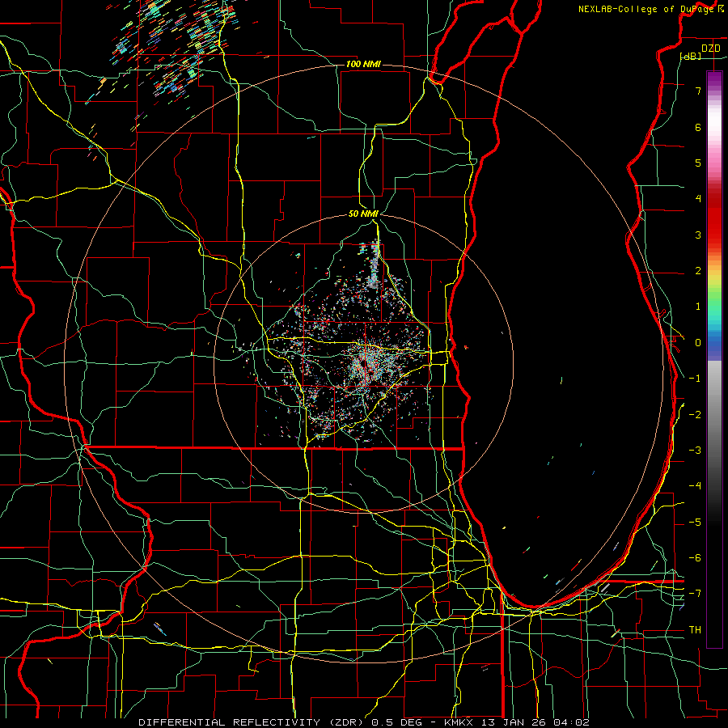The image size is (728, 728).
Task: Click the -1 value on the color scale
Action: click(695, 379)
